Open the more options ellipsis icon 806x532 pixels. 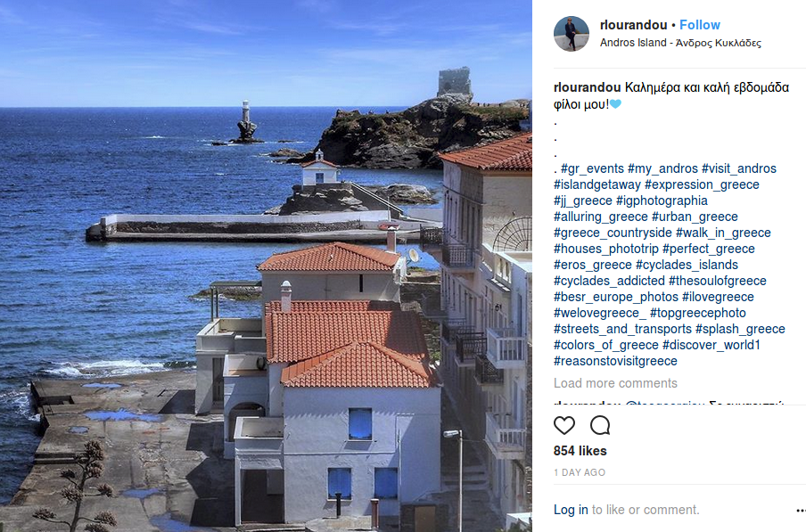801,511
